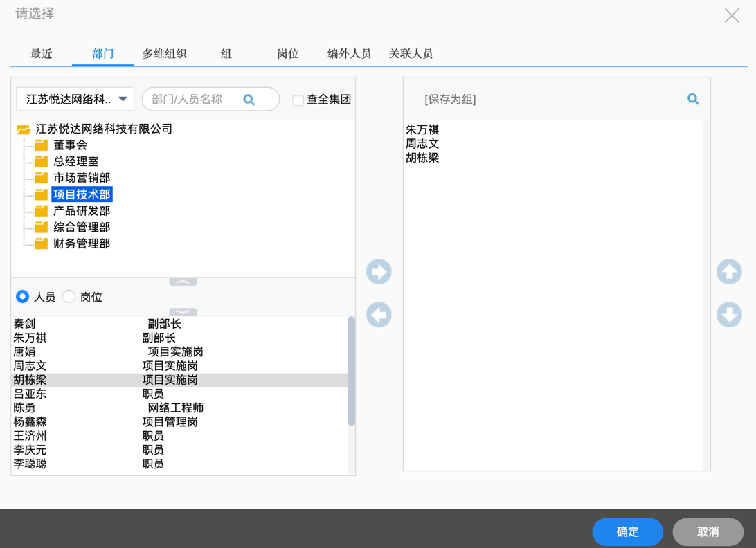Switch to the 多维组织 tab
The height and width of the screenshot is (548, 756).
[165, 53]
